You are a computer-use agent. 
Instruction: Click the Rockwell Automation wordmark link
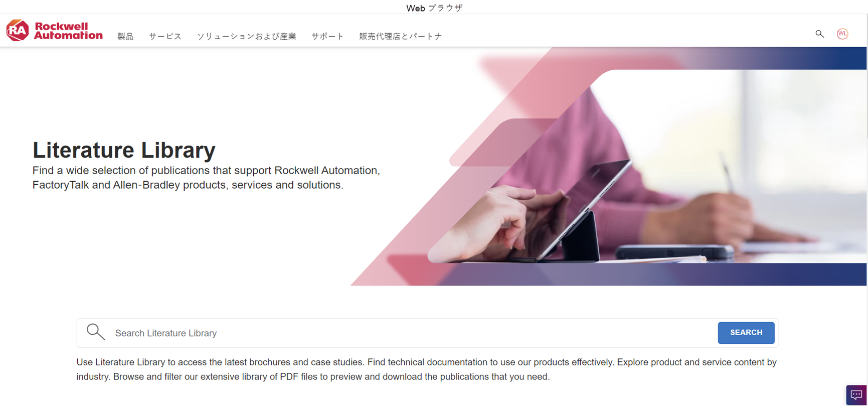pyautogui.click(x=68, y=31)
